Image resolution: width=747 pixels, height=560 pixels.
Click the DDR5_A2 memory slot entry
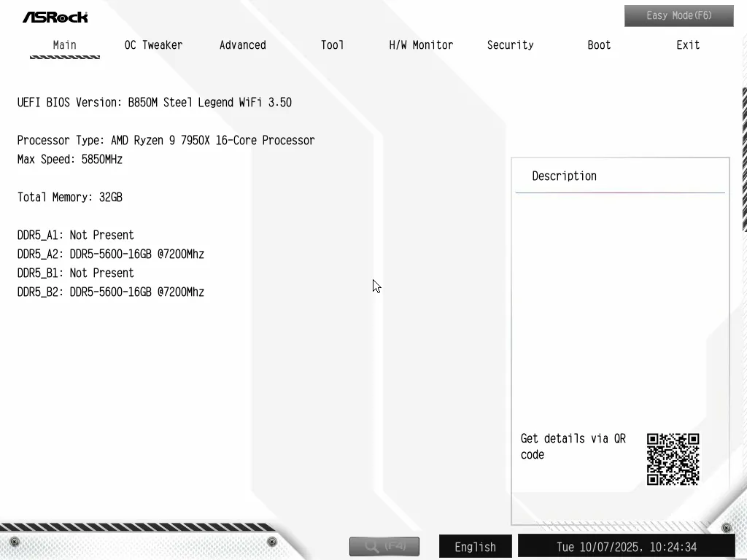point(110,254)
